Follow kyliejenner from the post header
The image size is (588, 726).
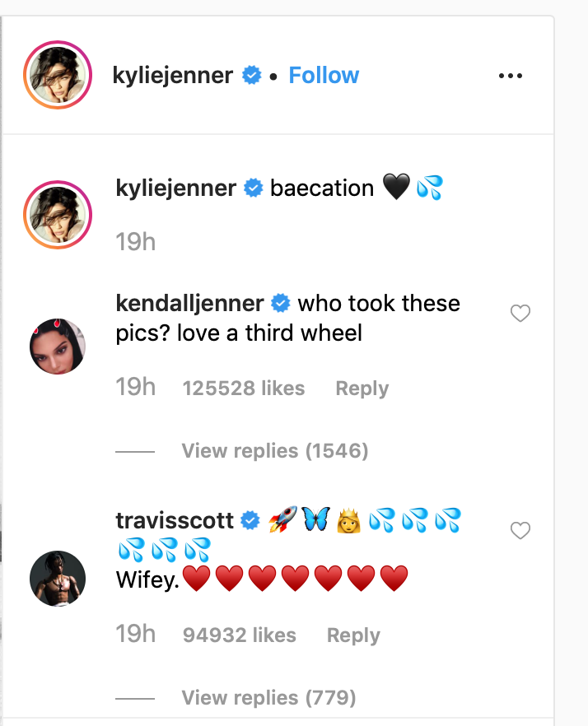(x=324, y=76)
